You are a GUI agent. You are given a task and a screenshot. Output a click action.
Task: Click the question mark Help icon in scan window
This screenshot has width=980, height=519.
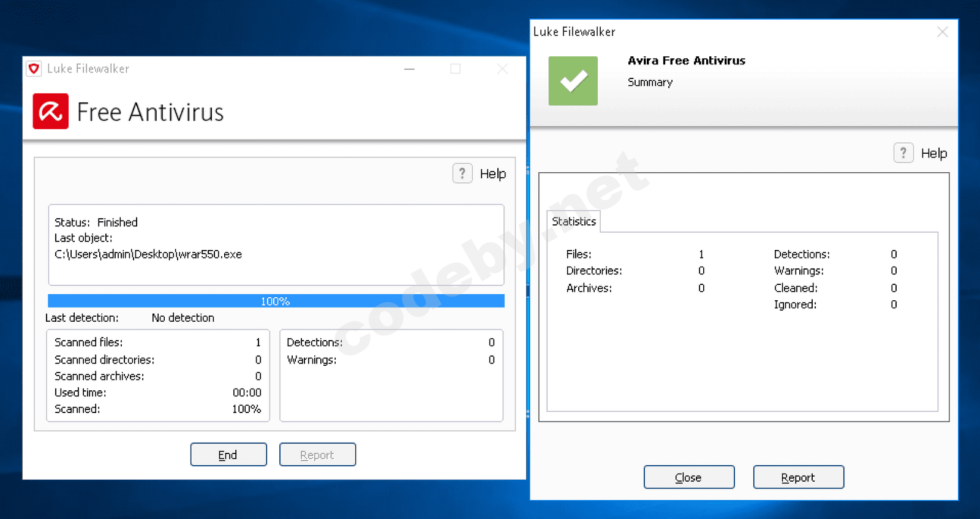[462, 173]
